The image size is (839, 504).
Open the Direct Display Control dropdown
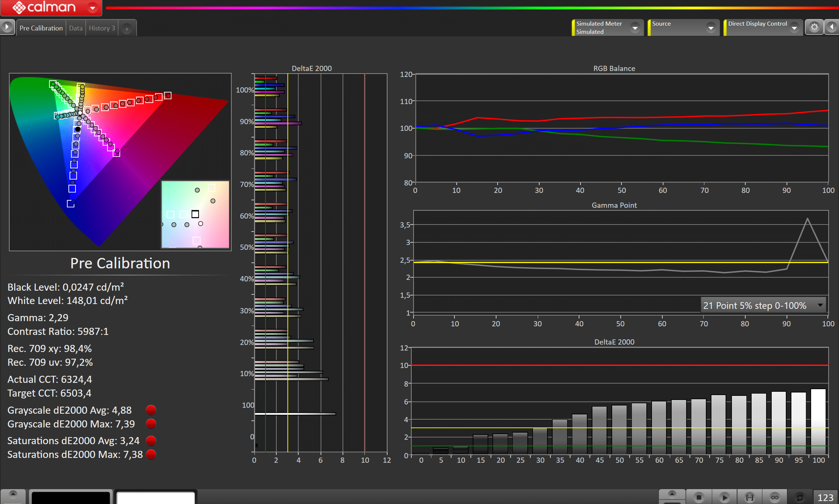794,28
